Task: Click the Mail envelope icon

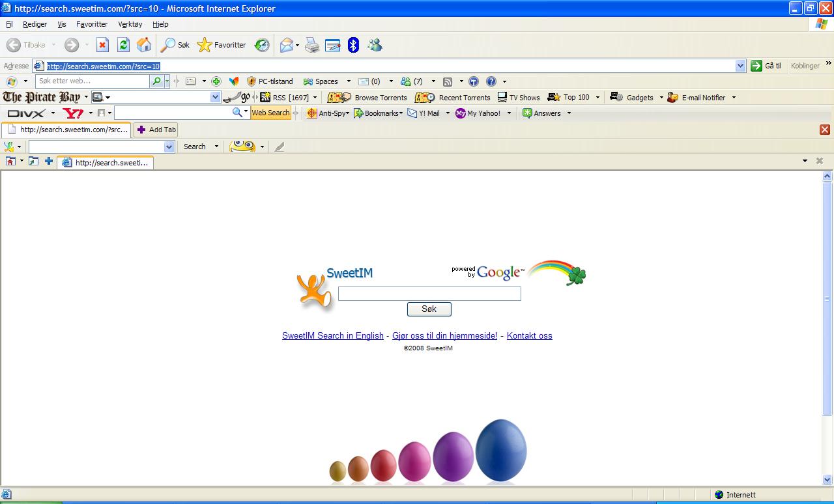Action: (286, 45)
